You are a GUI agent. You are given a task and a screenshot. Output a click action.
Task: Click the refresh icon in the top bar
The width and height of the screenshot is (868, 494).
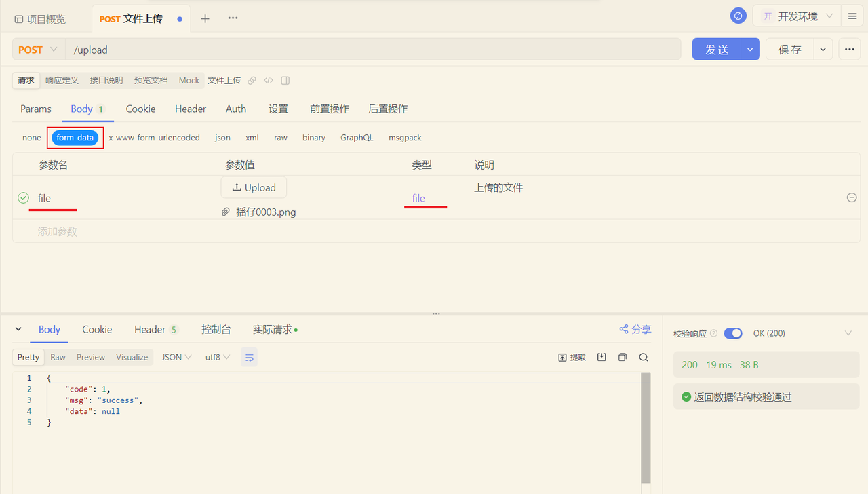pyautogui.click(x=738, y=15)
